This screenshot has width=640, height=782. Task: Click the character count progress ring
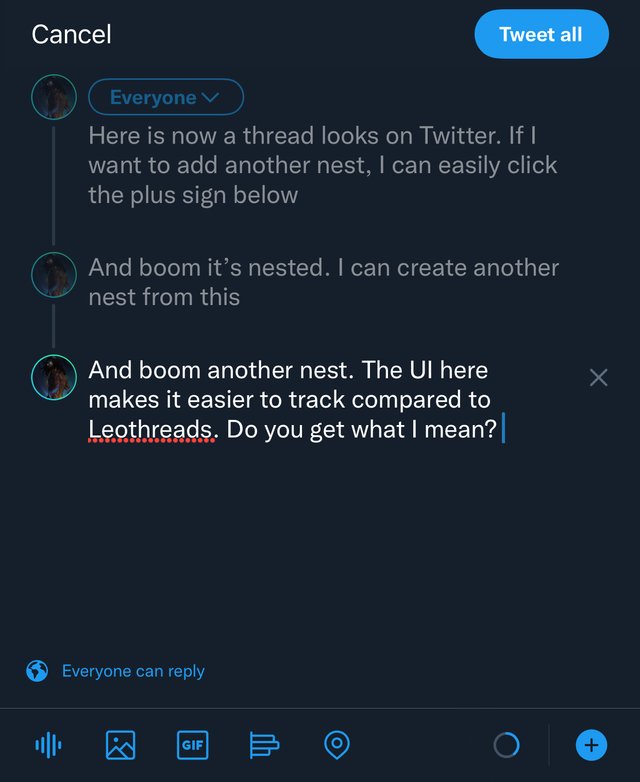click(506, 745)
